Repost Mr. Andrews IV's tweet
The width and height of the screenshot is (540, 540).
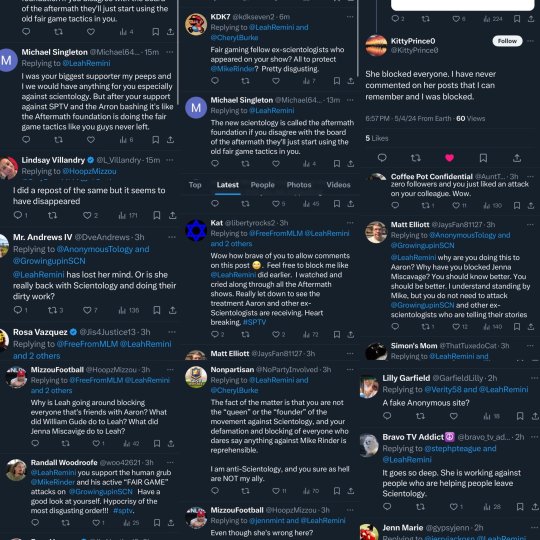coord(55,310)
